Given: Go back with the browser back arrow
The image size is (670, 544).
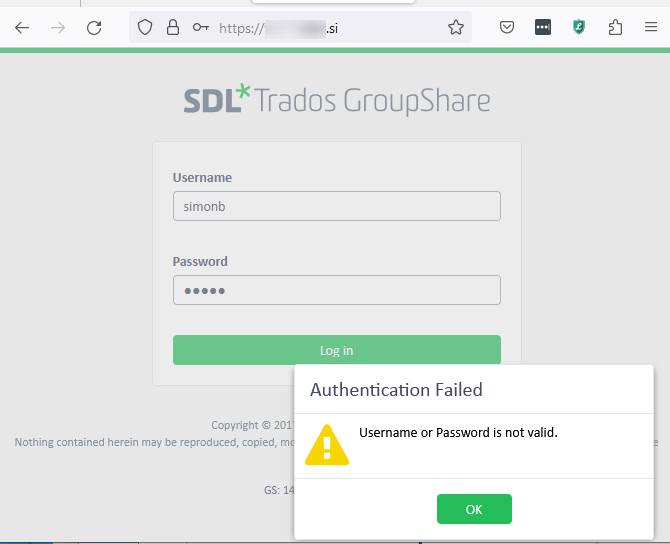Looking at the screenshot, I should 22,28.
